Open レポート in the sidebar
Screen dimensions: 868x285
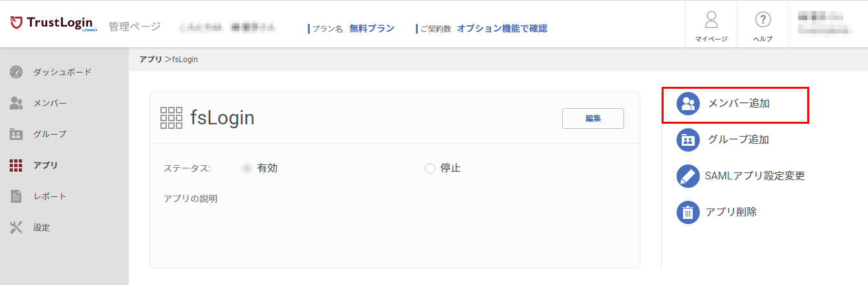pos(50,196)
